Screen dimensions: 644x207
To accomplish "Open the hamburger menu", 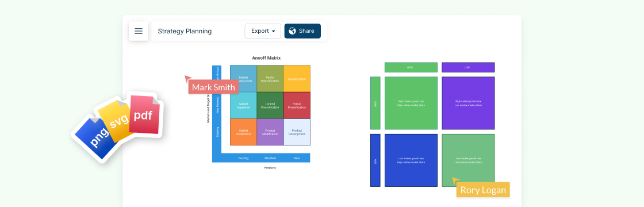I will point(139,31).
